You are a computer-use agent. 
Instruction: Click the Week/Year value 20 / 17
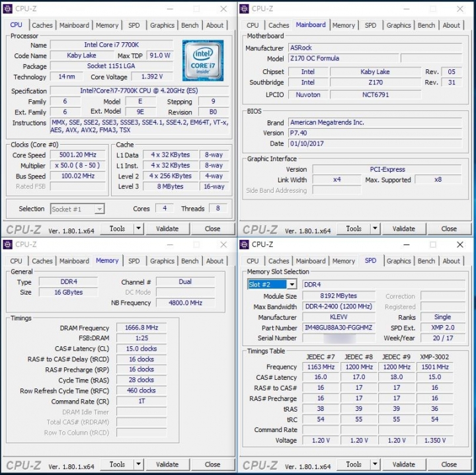[x=442, y=338]
